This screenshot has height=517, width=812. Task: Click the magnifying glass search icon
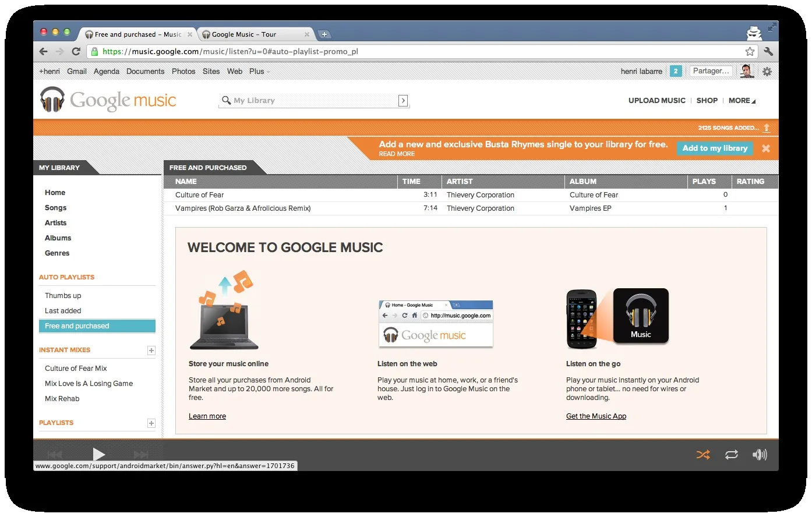click(x=226, y=100)
